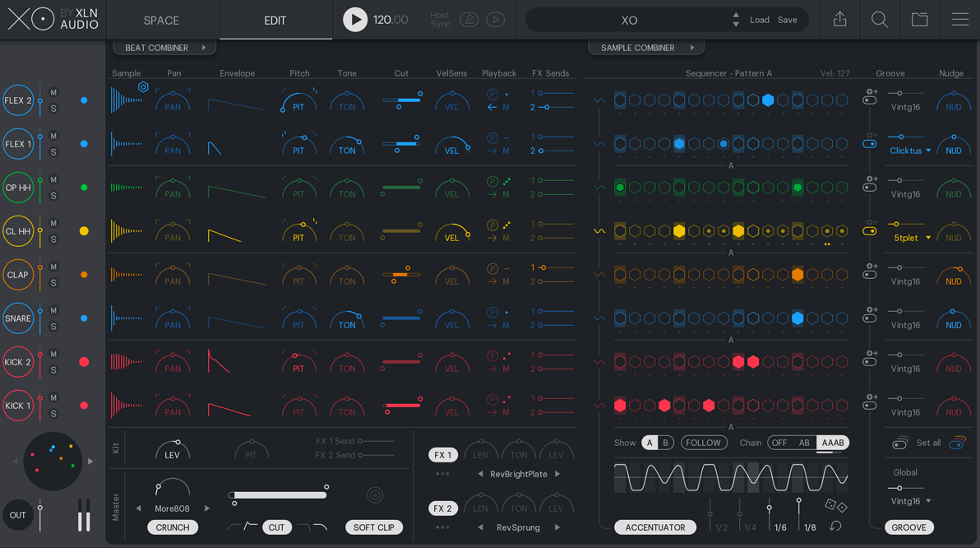Click the randomize dice icon in accentuator
Image resolution: width=980 pixels, height=548 pixels.
[x=835, y=505]
